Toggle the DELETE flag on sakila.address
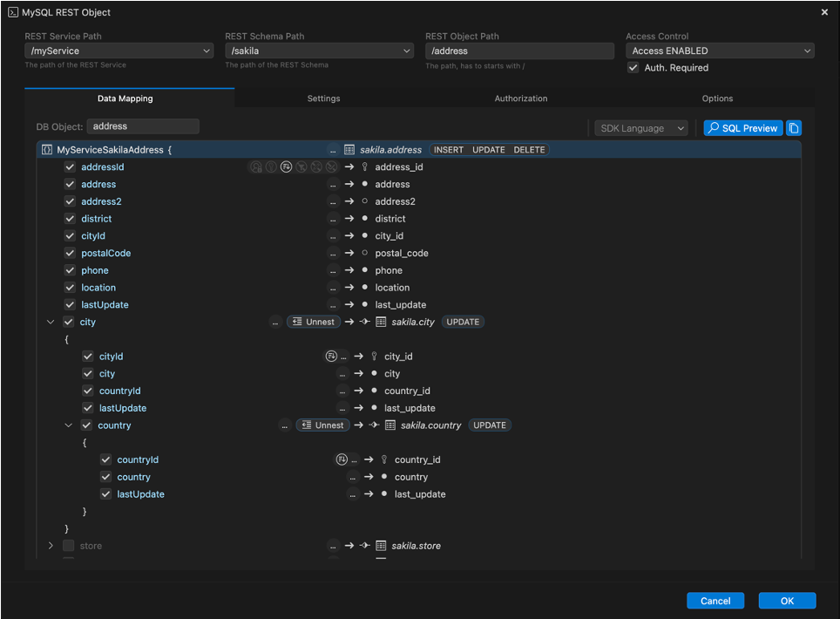 point(529,149)
